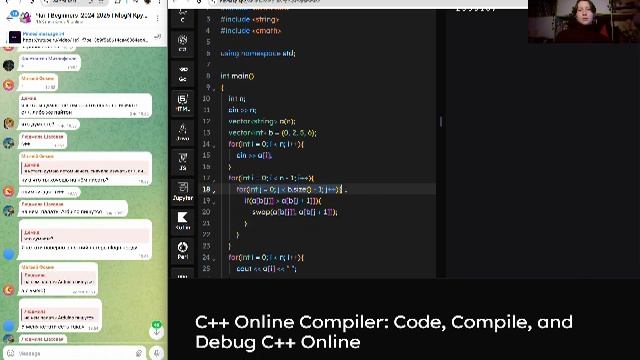Select the C++ language icon in sidebar

pos(182,43)
